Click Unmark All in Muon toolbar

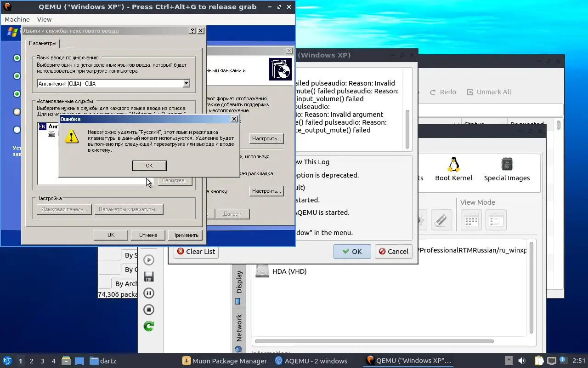[489, 92]
